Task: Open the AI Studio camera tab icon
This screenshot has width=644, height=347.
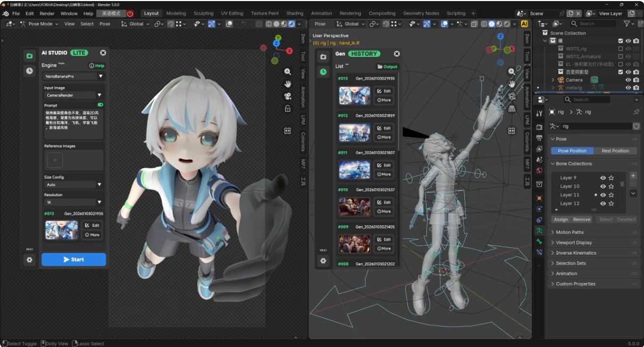Action: [29, 55]
